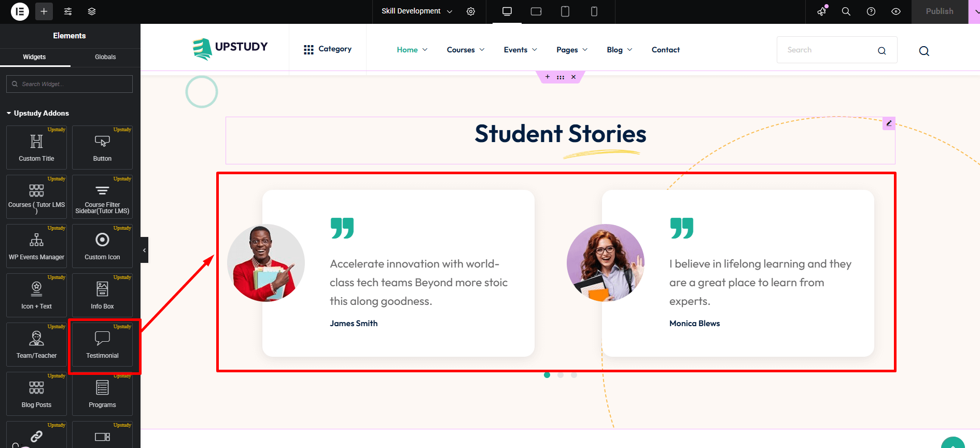Switch to tablet portrait view
The width and height of the screenshot is (980, 448).
click(565, 11)
